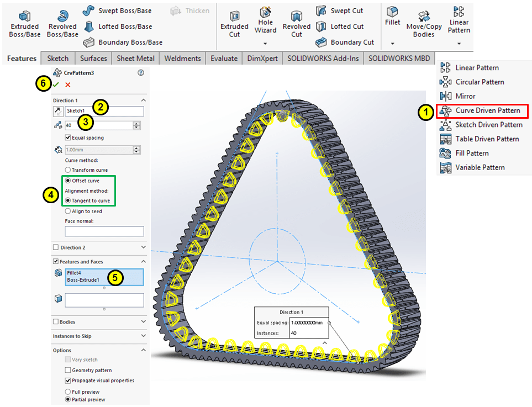
Task: Choose the Fillet tool
Action: coord(392,12)
